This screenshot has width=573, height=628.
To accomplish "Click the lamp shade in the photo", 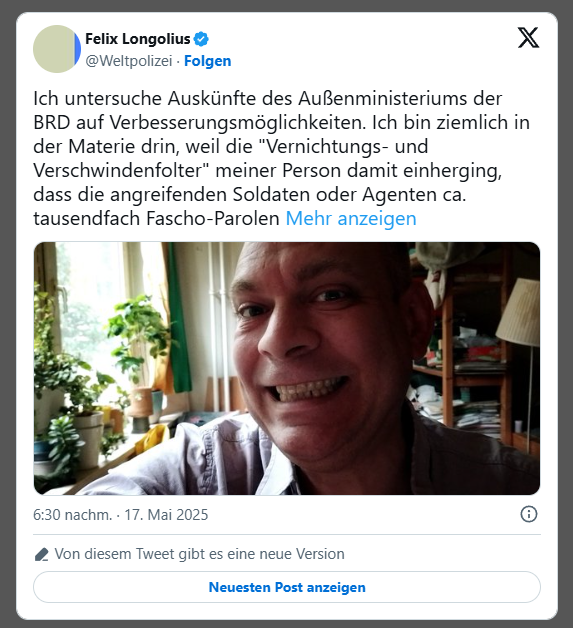I will tap(519, 312).
